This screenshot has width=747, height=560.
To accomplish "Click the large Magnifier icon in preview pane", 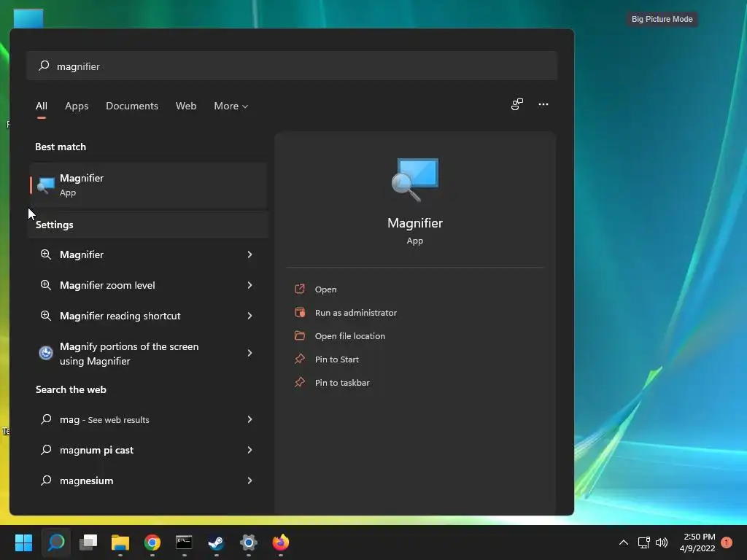I will [x=415, y=179].
